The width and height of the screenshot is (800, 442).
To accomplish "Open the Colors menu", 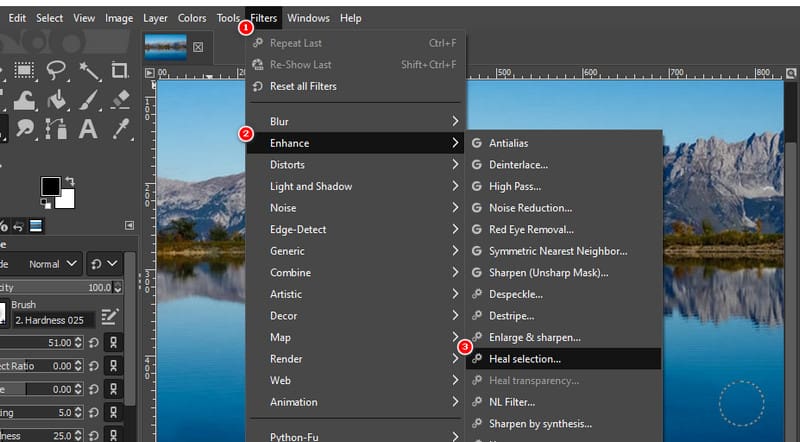I will click(192, 18).
